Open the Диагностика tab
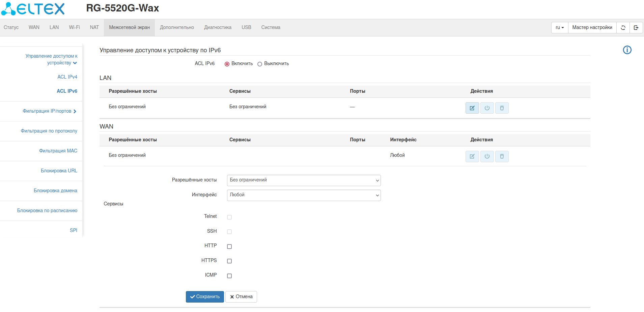Screen dimensions: 644x312 pyautogui.click(x=218, y=27)
